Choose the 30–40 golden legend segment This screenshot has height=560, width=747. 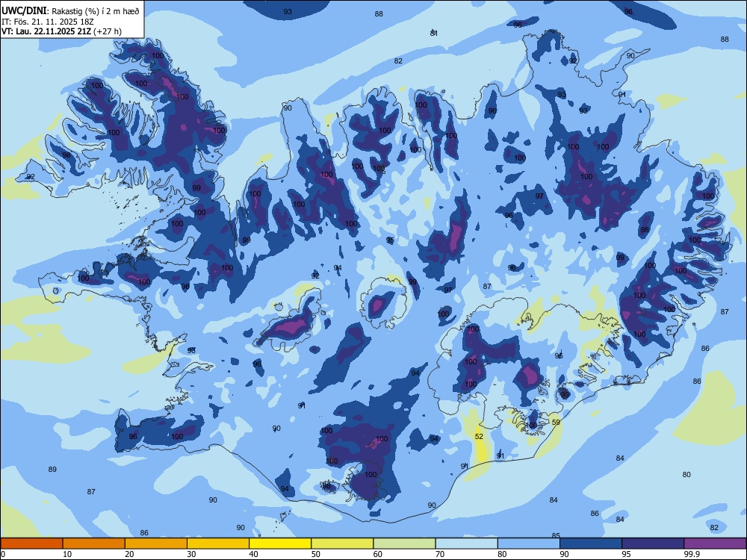(218, 544)
